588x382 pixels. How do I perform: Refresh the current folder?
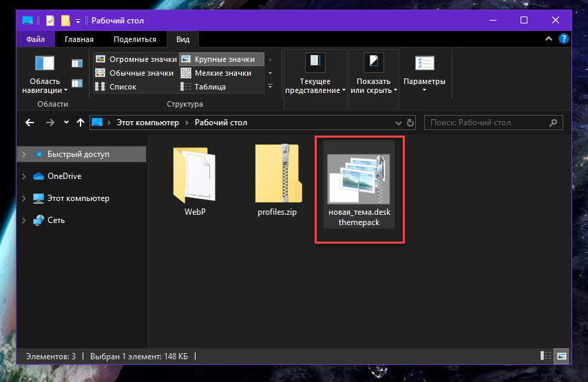[410, 123]
